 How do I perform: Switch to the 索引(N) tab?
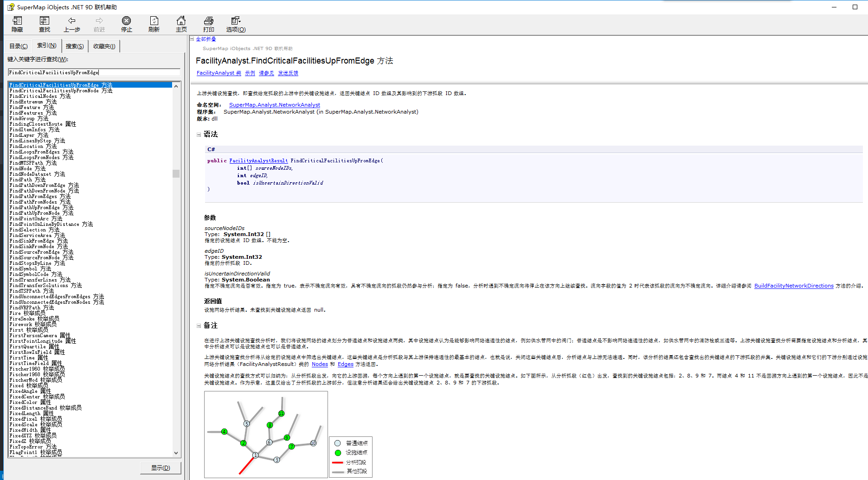46,45
